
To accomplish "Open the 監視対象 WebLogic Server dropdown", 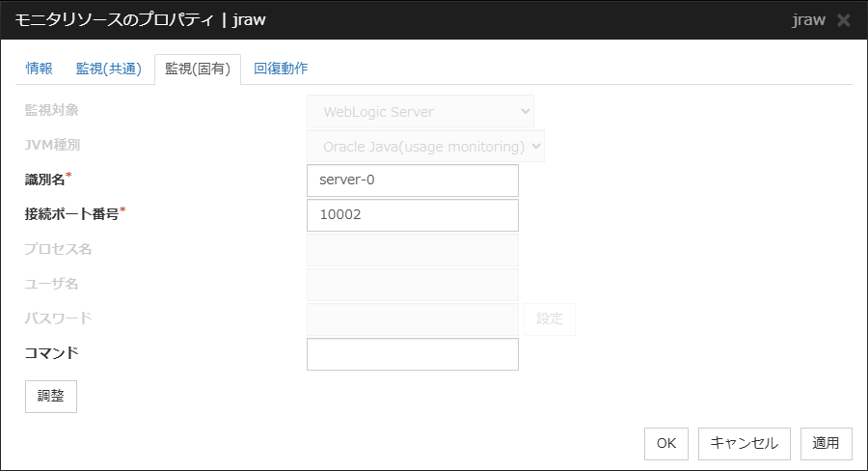I will pyautogui.click(x=420, y=111).
